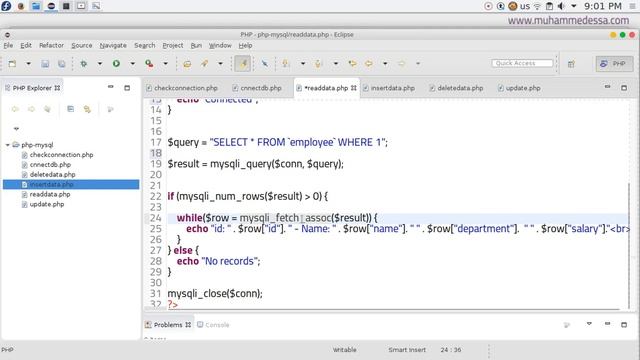The width and height of the screenshot is (640, 360).
Task: Open the Problems view menu triangle
Action: click(589, 324)
